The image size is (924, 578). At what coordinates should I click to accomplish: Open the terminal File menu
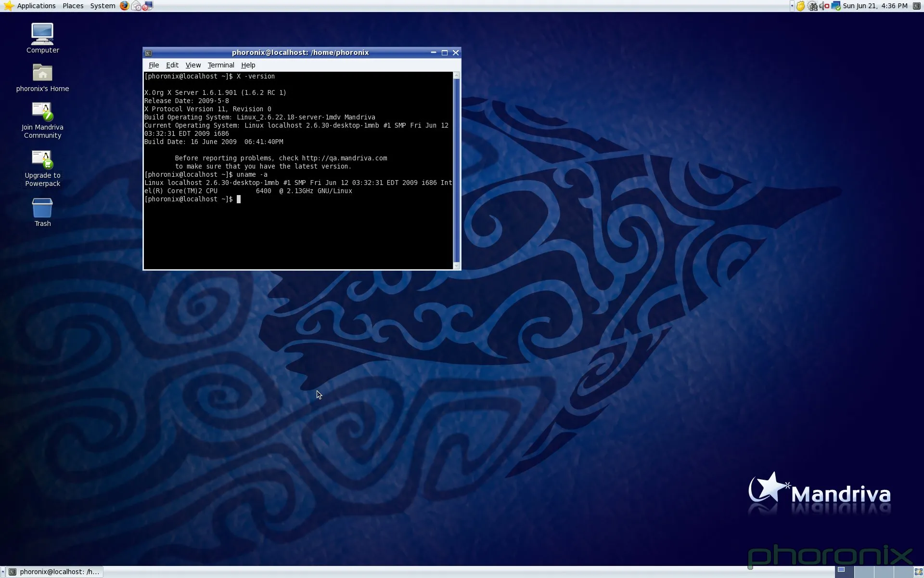[x=154, y=65]
